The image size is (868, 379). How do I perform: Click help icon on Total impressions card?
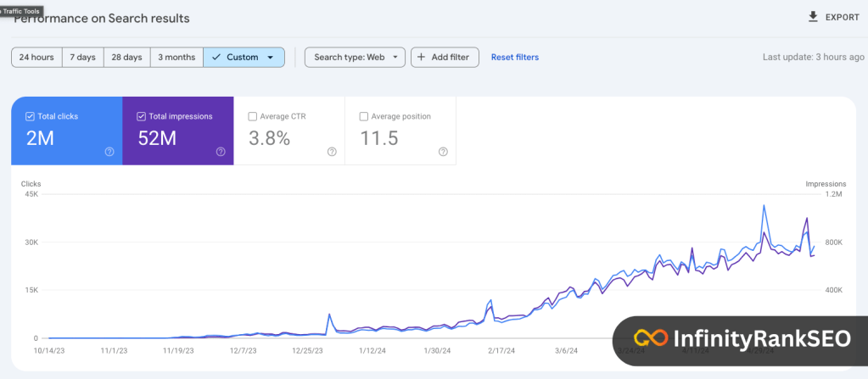tap(221, 152)
